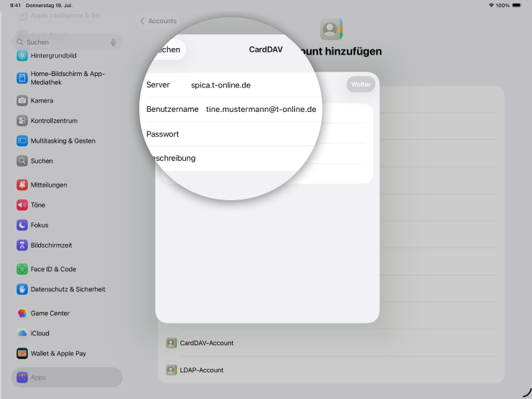Tap the microphone icon in search bar
Screen dimensions: 532x399
[x=113, y=42]
